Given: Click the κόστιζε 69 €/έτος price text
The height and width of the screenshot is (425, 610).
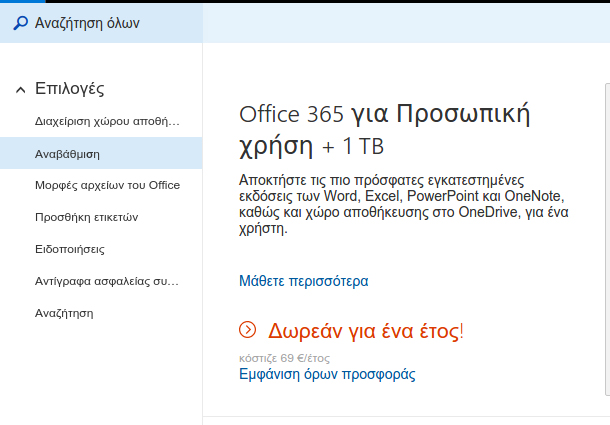Looking at the screenshot, I should coord(284,358).
